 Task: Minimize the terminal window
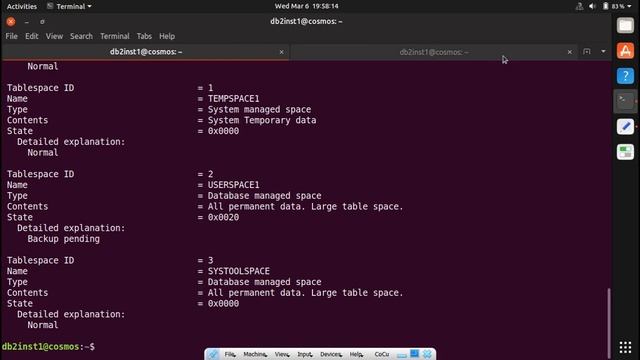pyautogui.click(x=27, y=22)
